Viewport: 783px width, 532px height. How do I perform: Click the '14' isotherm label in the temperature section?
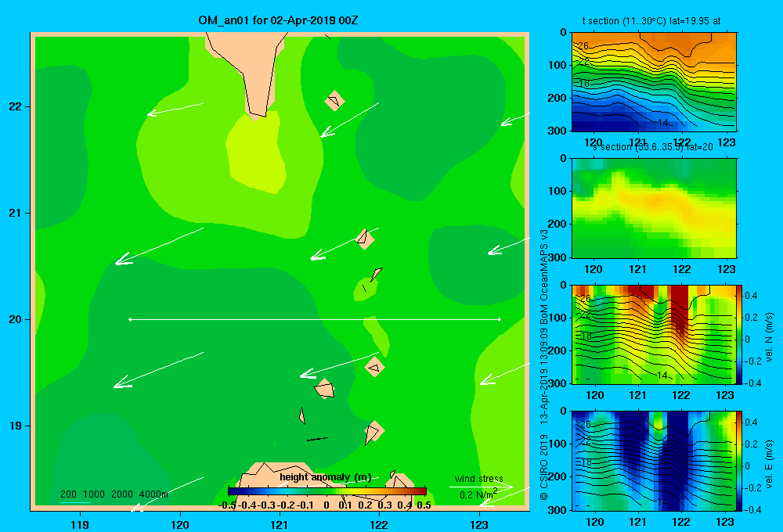662,122
